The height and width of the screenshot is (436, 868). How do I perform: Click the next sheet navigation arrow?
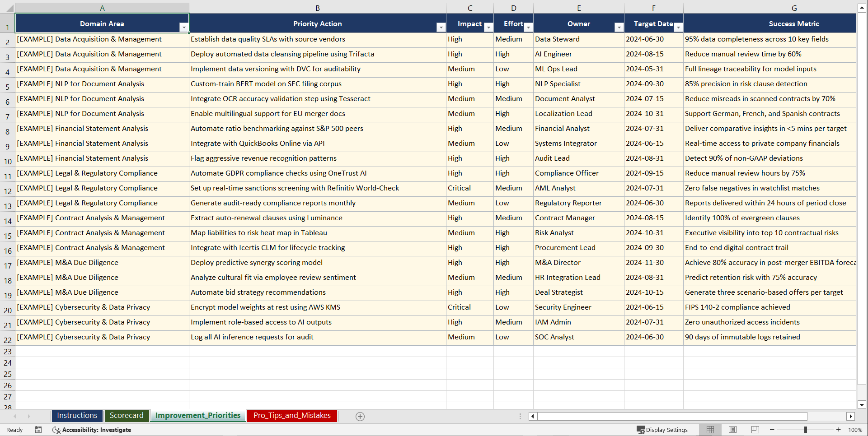tap(29, 416)
